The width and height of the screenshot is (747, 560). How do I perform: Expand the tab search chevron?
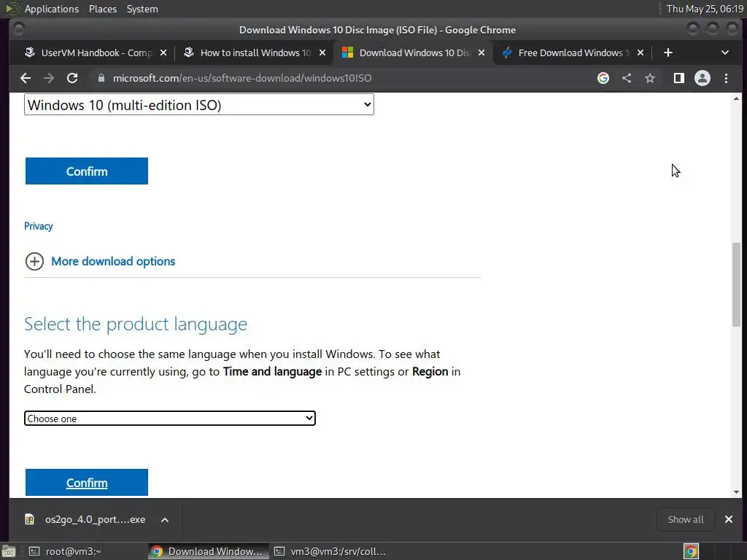coord(724,52)
